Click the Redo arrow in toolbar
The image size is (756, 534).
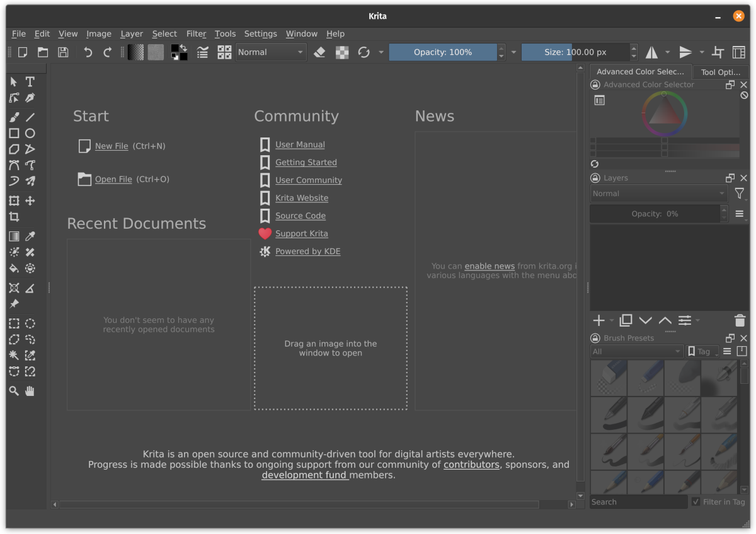107,52
